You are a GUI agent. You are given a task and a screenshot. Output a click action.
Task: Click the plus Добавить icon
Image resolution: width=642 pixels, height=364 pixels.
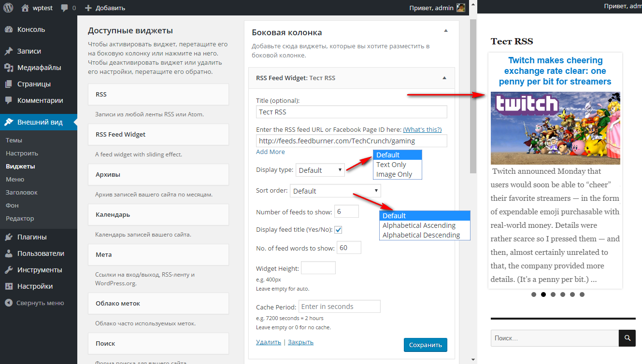(x=88, y=8)
